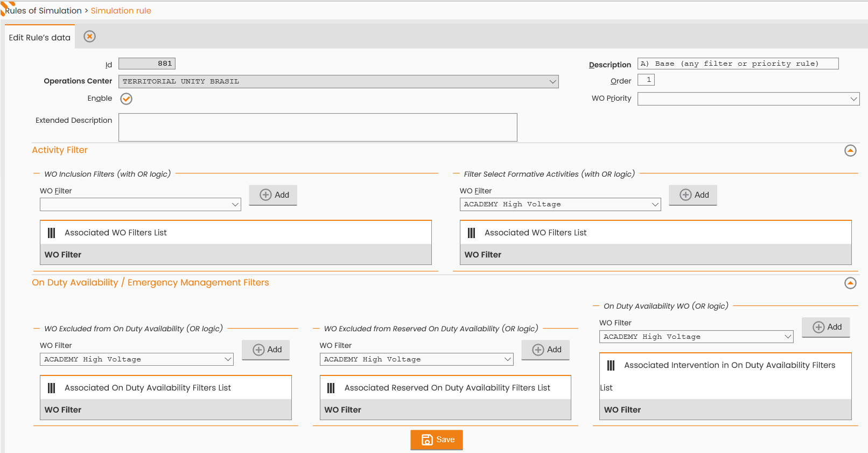Collapse the Activity Filter section

coord(850,151)
